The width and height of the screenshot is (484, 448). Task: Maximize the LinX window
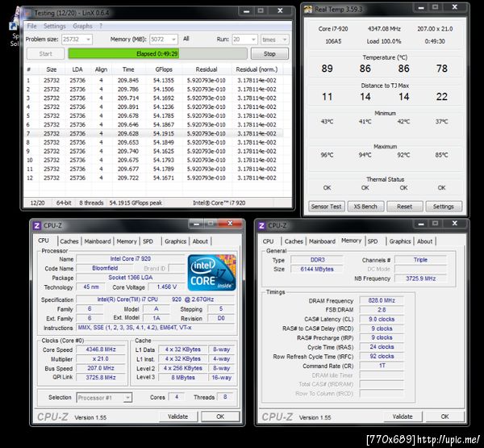click(261, 10)
